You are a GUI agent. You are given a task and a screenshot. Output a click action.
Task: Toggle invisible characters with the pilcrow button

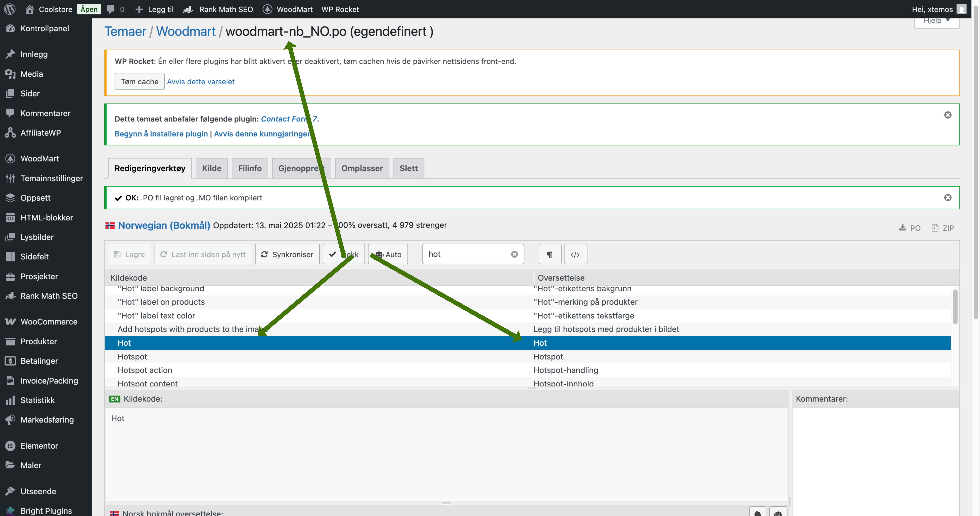(x=550, y=254)
